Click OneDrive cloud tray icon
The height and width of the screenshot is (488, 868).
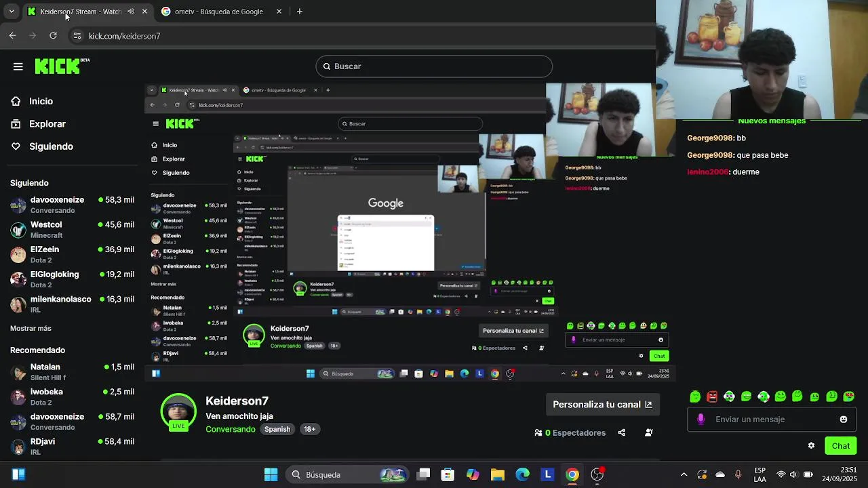coord(720,474)
